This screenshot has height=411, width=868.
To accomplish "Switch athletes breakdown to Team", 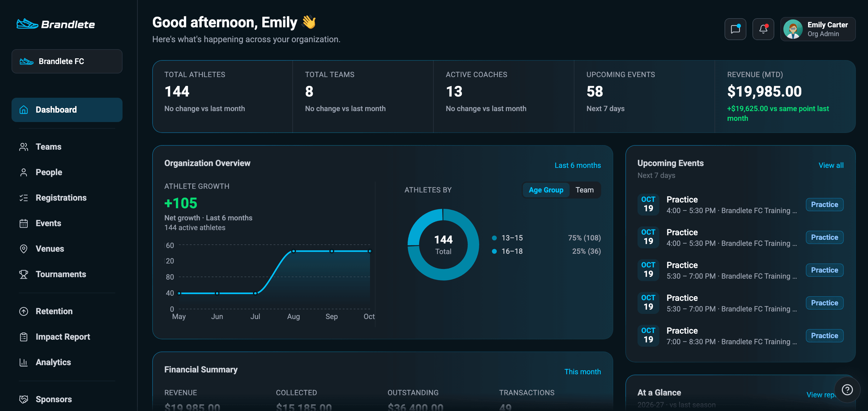I will (x=584, y=190).
